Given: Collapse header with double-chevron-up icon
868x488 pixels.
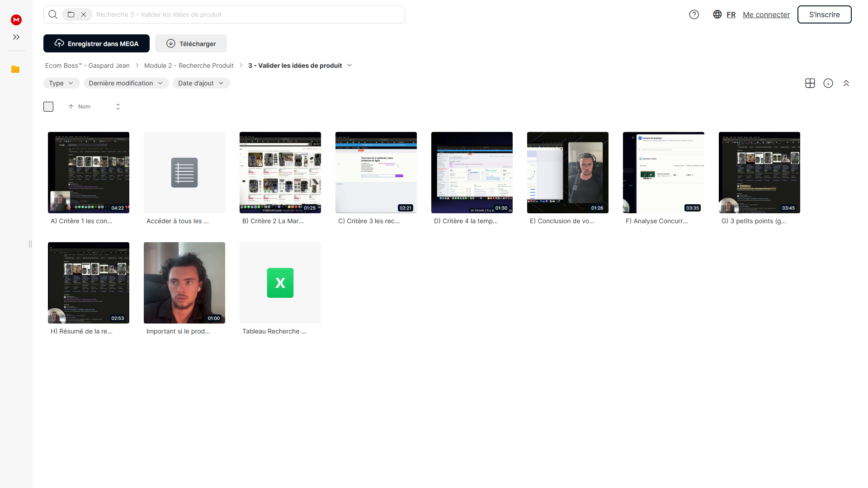Looking at the screenshot, I should [846, 83].
